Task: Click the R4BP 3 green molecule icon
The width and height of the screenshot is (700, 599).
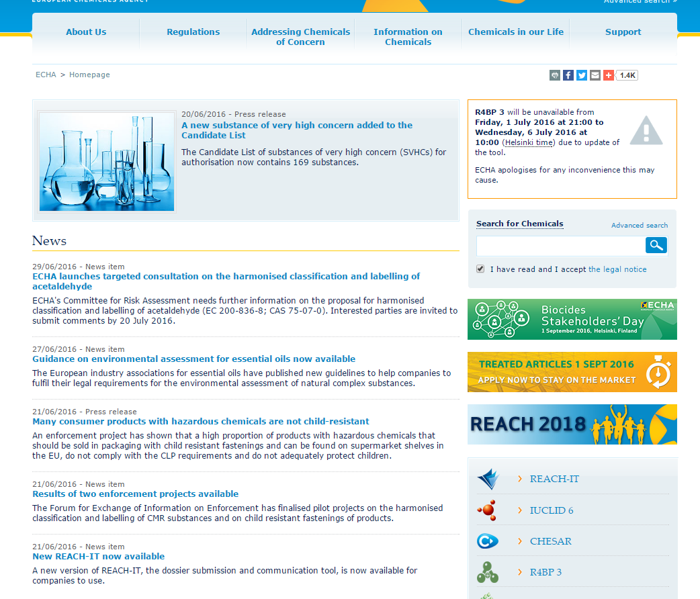Action: [488, 572]
